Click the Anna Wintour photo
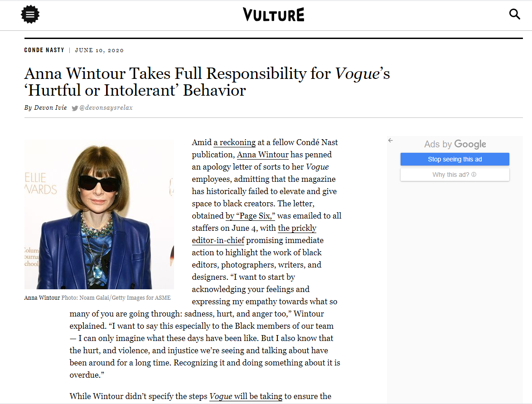The image size is (532, 404). pos(99,214)
